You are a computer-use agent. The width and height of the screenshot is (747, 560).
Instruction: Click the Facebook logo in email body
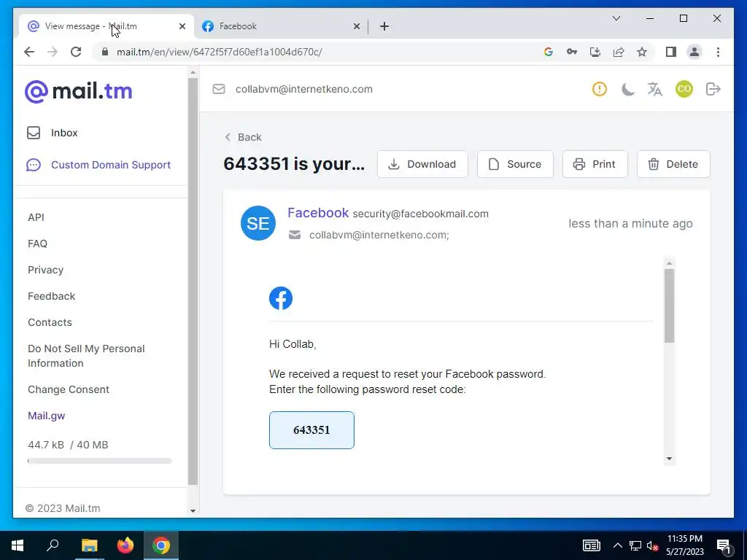281,298
